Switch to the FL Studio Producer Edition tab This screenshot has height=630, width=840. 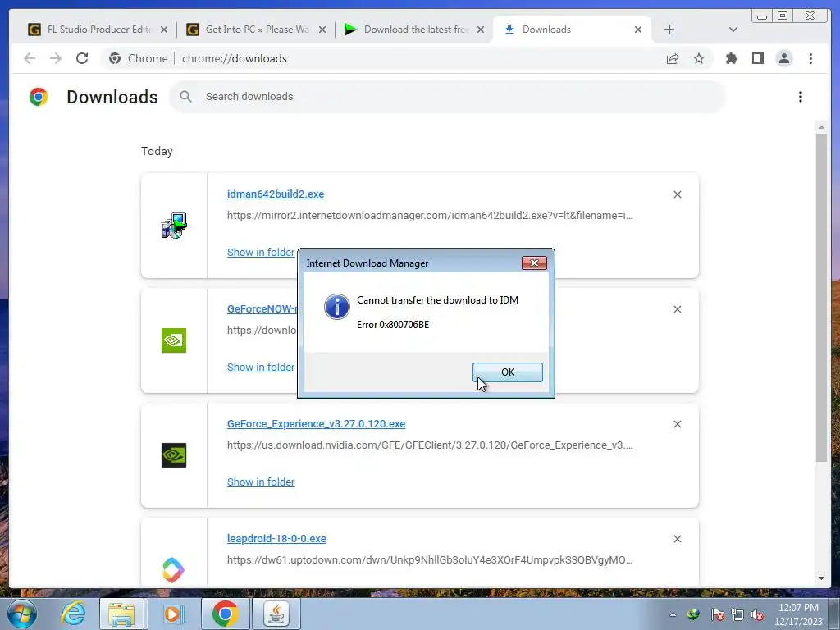98,30
